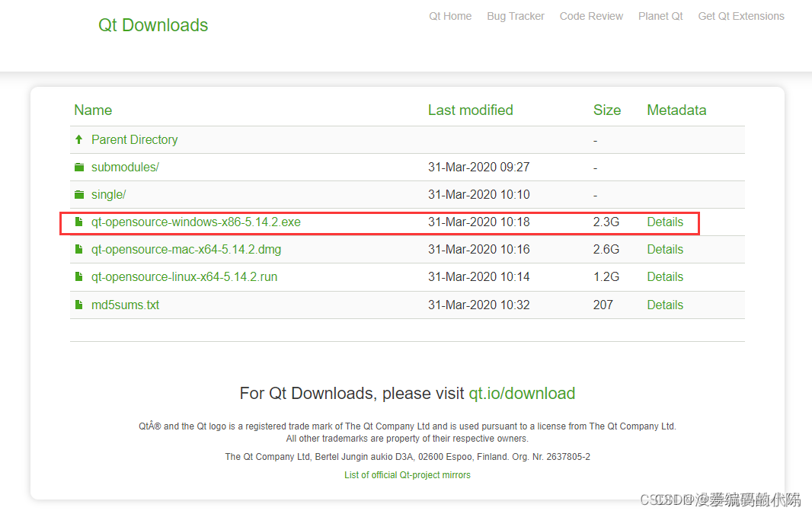Sort by the Size column header

(x=607, y=110)
